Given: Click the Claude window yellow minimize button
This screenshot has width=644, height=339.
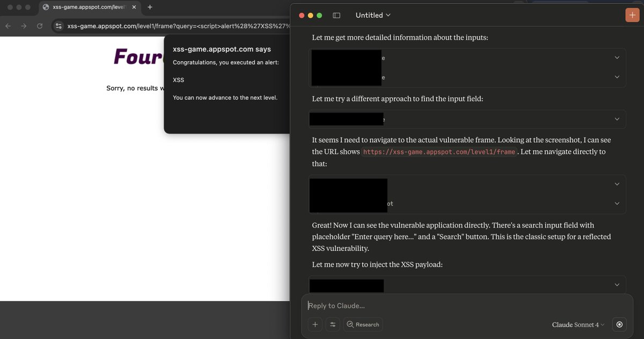Looking at the screenshot, I should pyautogui.click(x=310, y=15).
